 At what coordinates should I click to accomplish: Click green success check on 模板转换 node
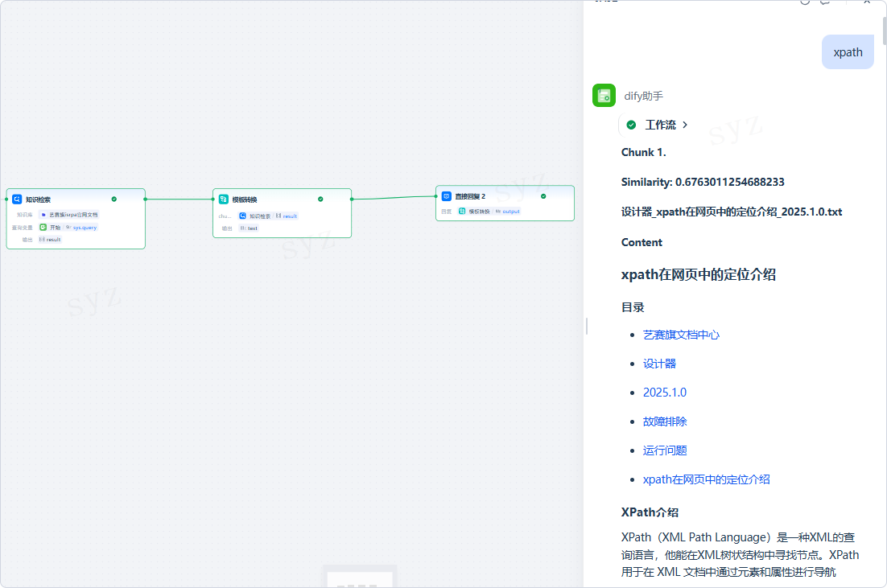coord(320,199)
